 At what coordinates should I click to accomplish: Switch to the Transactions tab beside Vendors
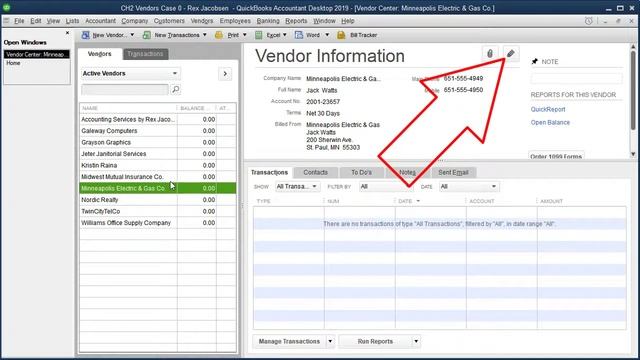click(x=145, y=54)
